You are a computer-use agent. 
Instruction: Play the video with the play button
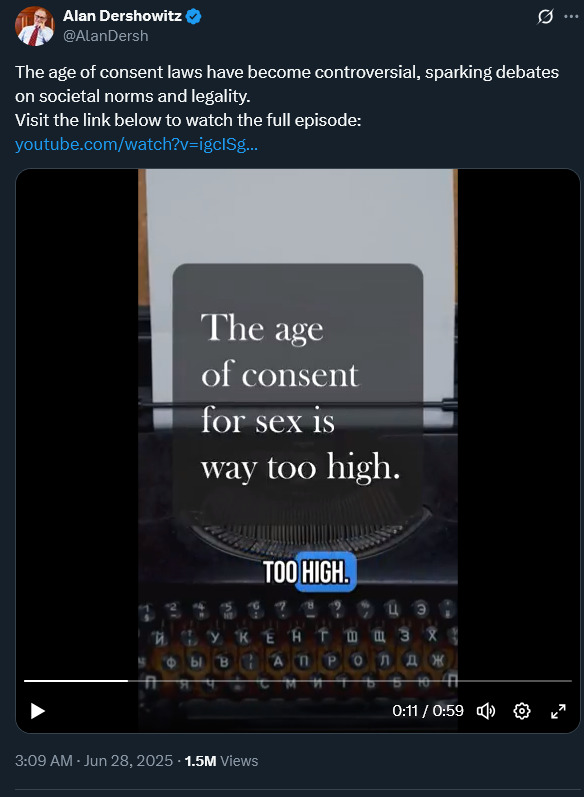coord(38,711)
